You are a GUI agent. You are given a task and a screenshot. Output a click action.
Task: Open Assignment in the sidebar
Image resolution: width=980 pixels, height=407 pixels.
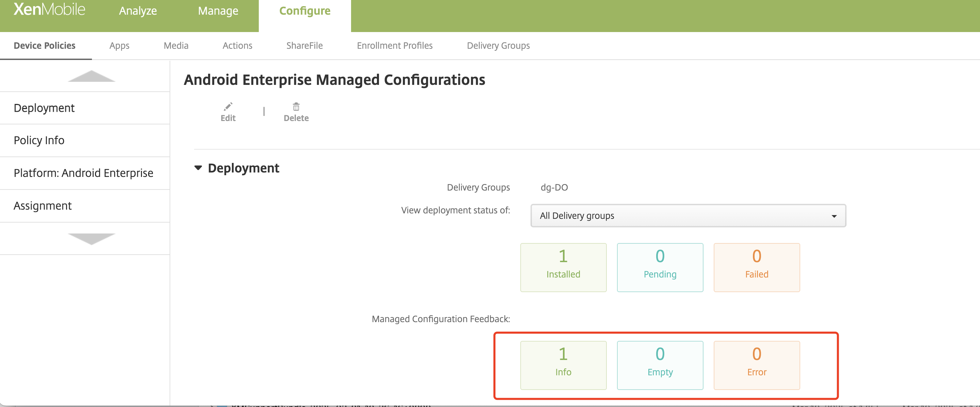pyautogui.click(x=42, y=206)
